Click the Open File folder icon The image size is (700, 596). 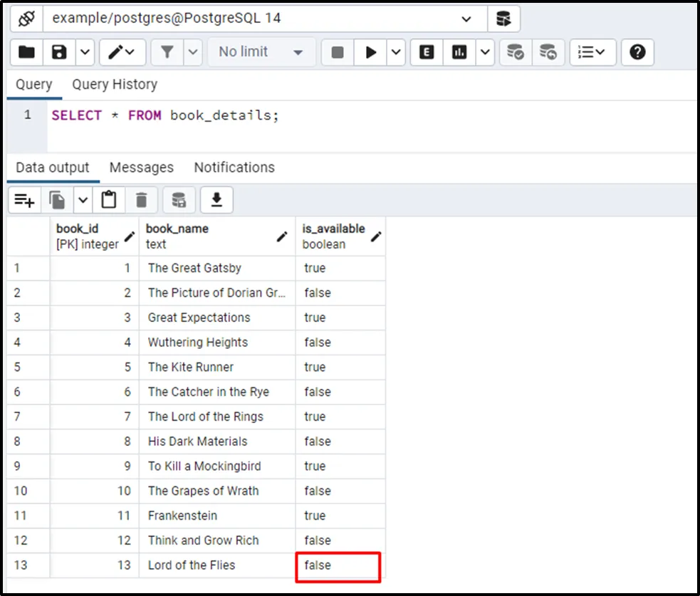26,52
